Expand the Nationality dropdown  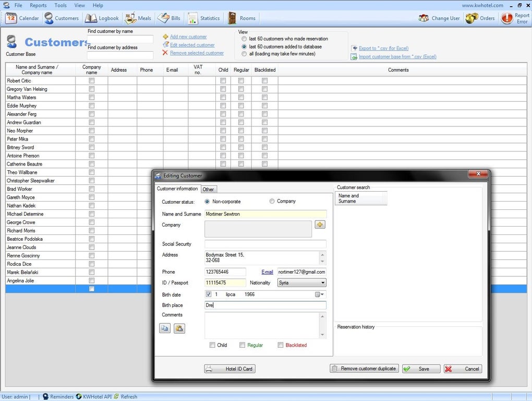[x=323, y=283]
